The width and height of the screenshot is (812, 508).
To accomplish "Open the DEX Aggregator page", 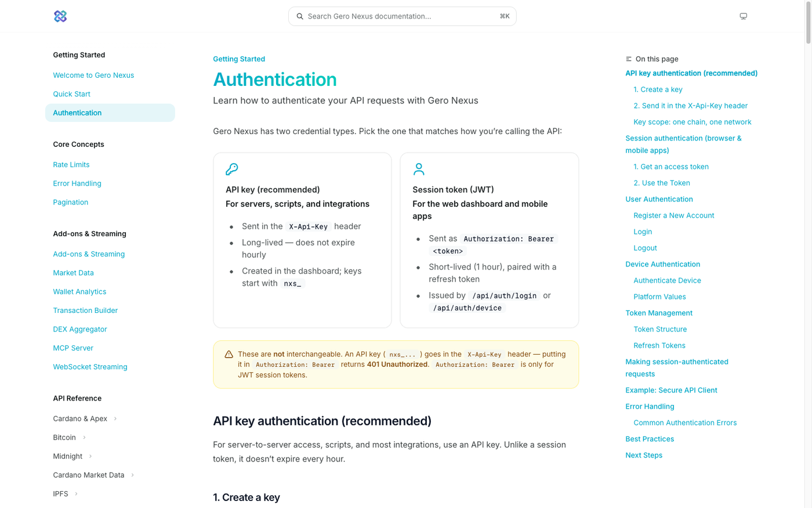I will 80,329.
